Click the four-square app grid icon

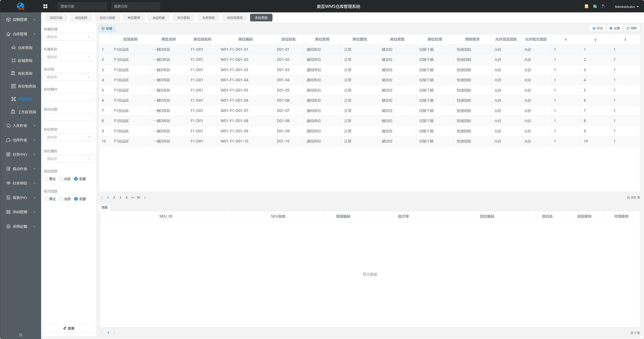click(x=45, y=6)
